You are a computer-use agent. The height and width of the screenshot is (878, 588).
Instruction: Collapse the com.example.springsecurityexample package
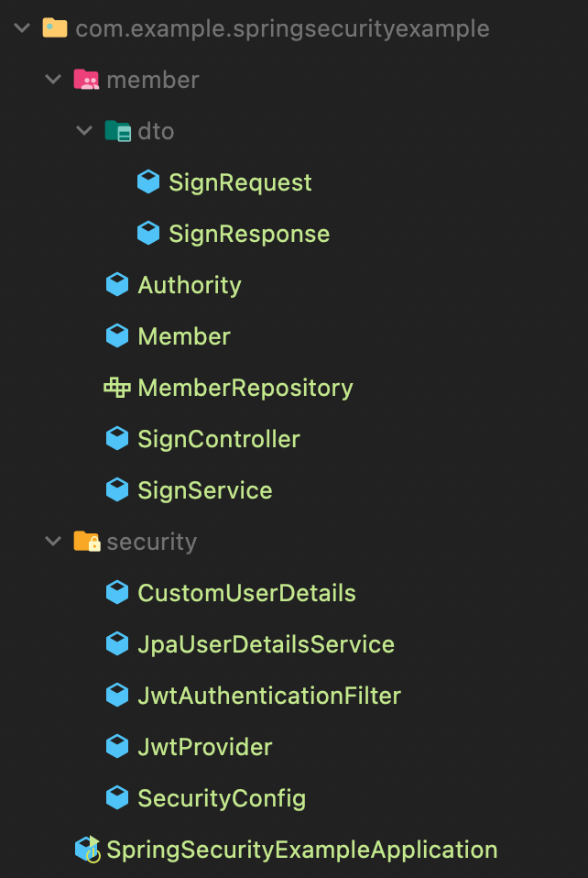tap(23, 28)
